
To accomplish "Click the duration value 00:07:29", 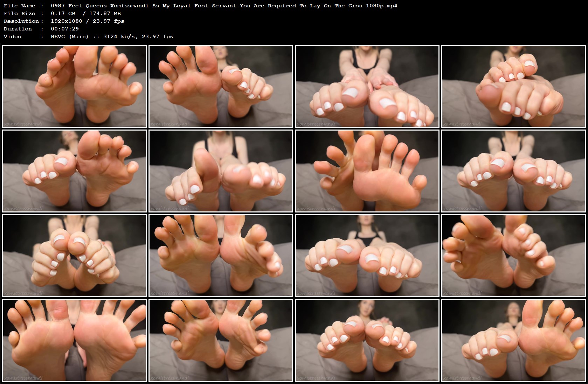I will pyautogui.click(x=65, y=29).
